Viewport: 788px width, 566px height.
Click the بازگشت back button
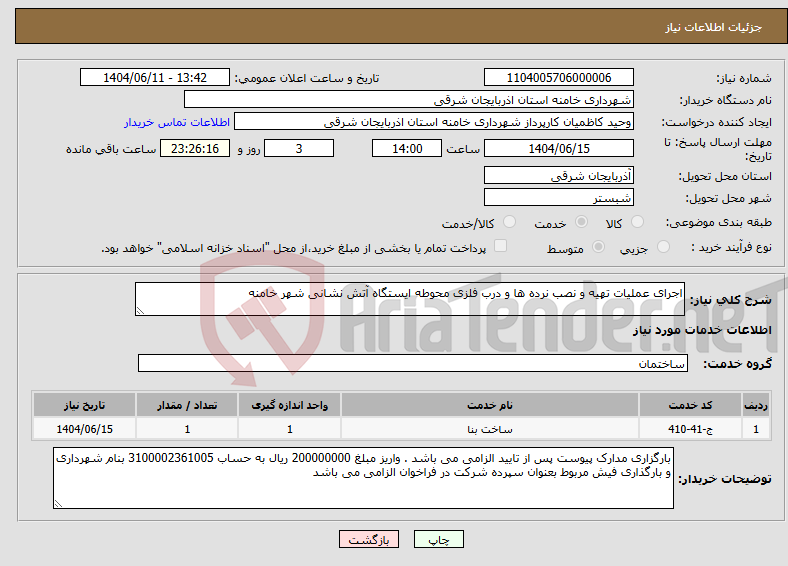(369, 539)
